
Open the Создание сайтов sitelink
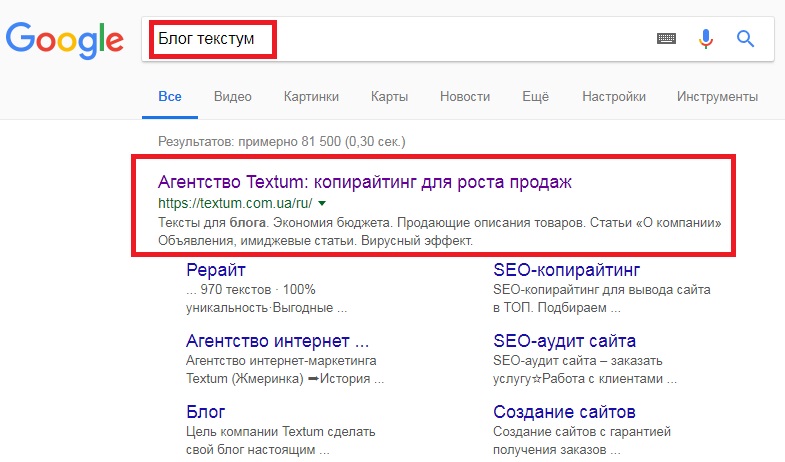(x=564, y=412)
